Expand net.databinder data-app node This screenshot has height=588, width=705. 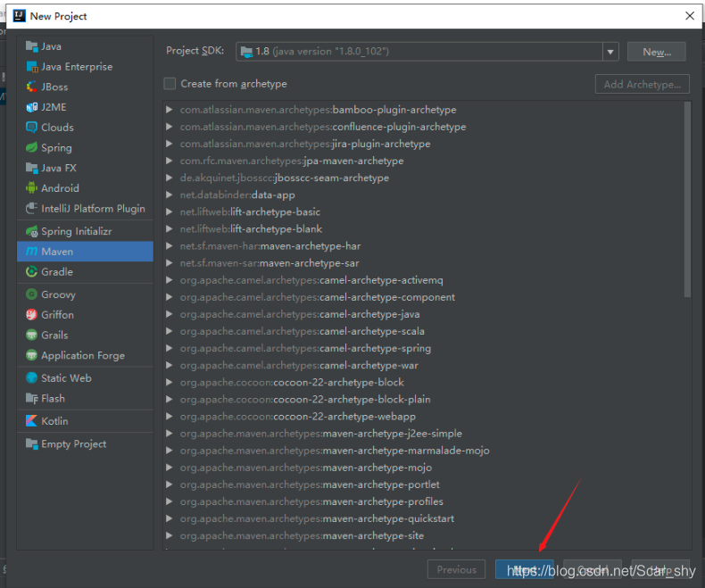tap(169, 195)
